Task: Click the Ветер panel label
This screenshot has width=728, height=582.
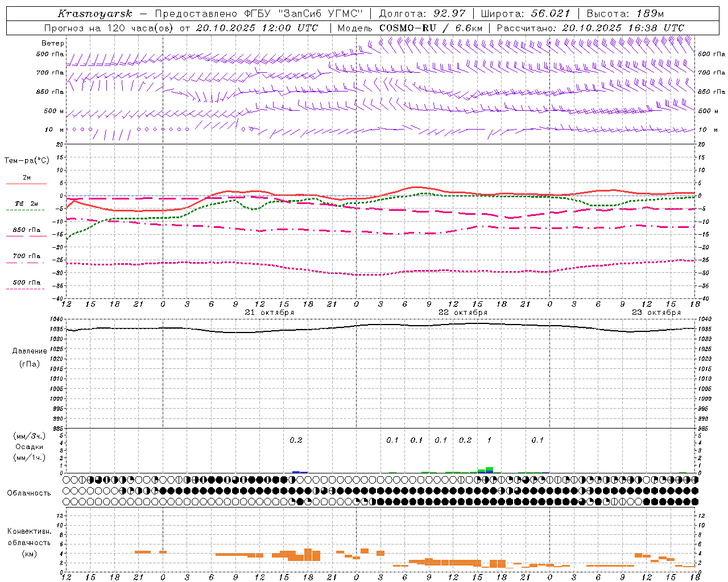Action: (x=53, y=43)
